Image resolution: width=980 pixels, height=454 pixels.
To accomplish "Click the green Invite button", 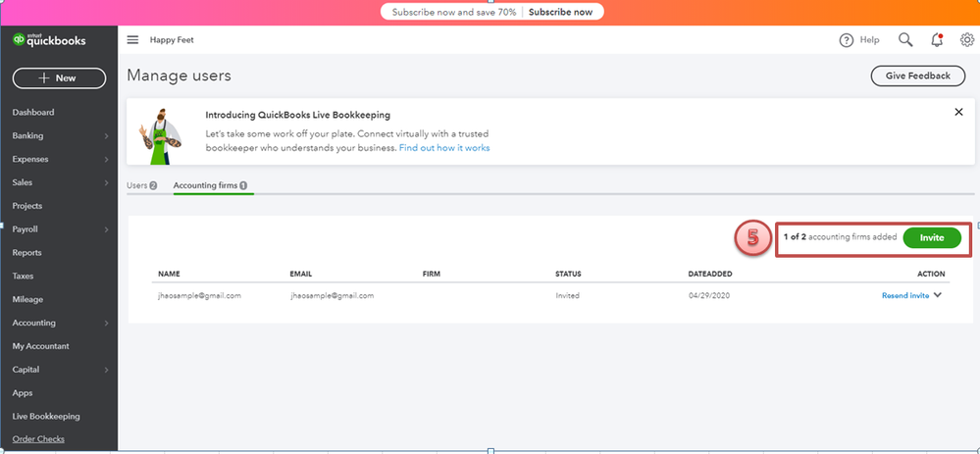I will click(x=932, y=237).
